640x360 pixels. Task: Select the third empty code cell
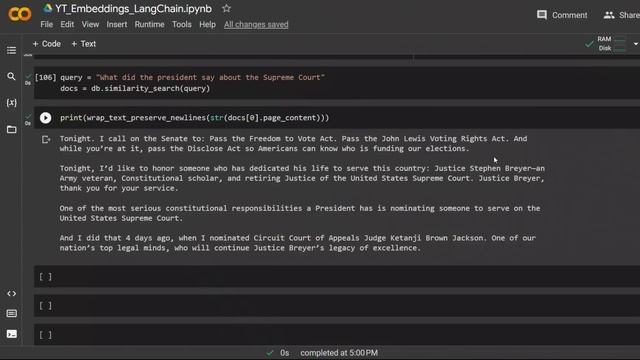337,335
